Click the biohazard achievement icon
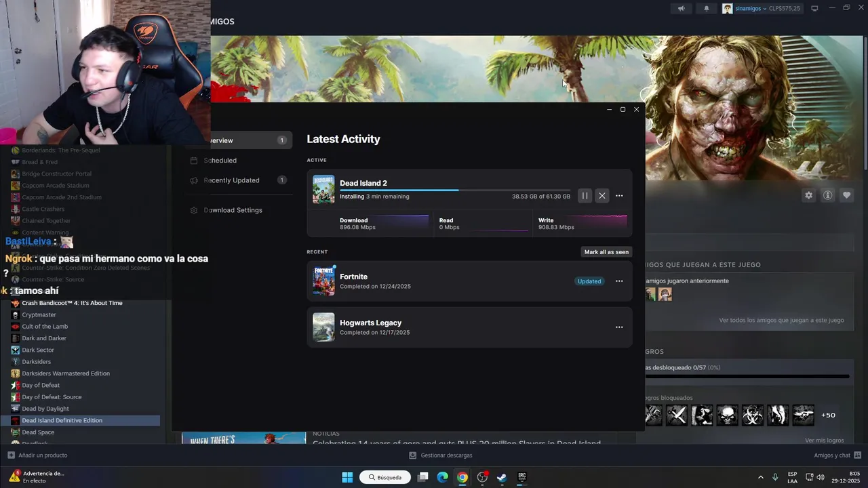The image size is (868, 488). point(752,415)
